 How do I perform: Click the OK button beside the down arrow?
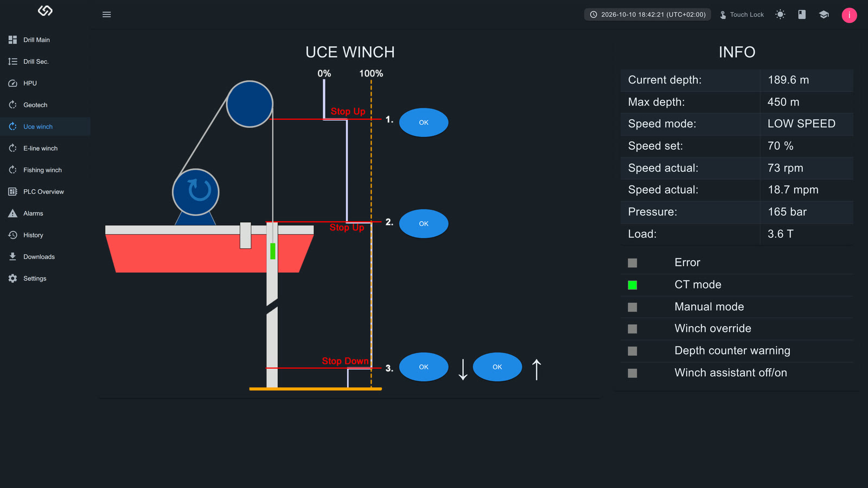pos(424,367)
